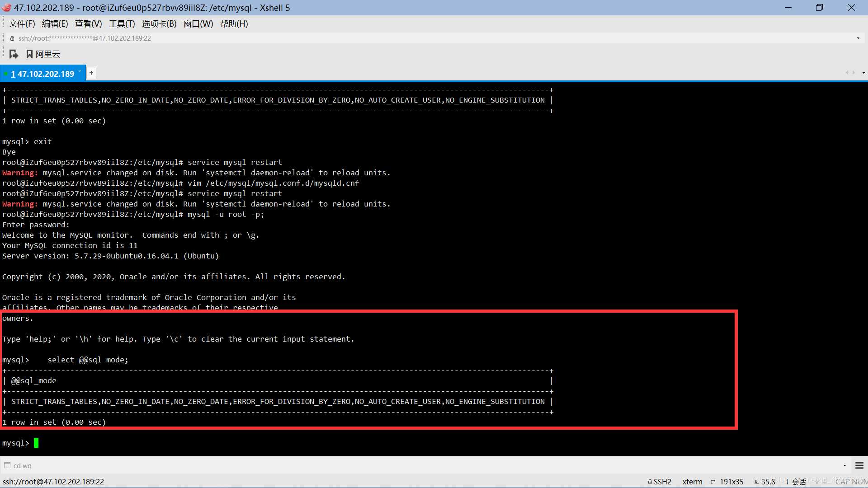This screenshot has height=488, width=868.
Task: Open the 选项卡(B) menu
Action: click(x=159, y=24)
